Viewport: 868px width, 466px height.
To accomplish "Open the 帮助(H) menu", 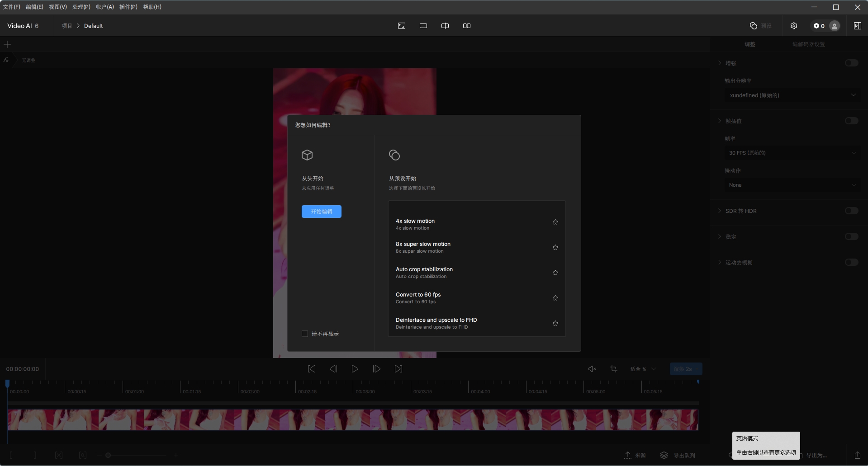I will point(152,7).
